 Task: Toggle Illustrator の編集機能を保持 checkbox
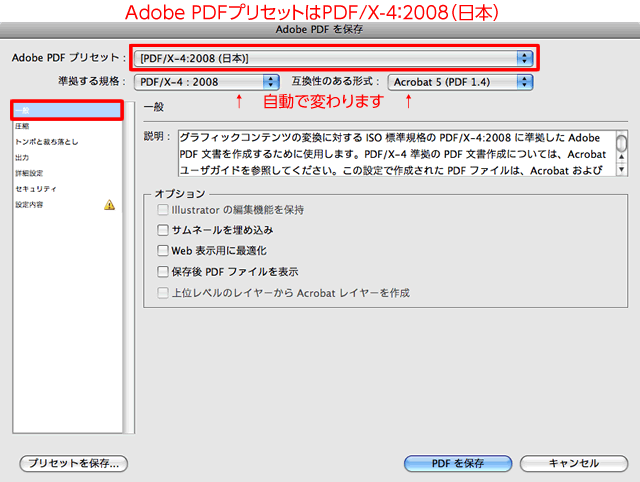pos(162,210)
